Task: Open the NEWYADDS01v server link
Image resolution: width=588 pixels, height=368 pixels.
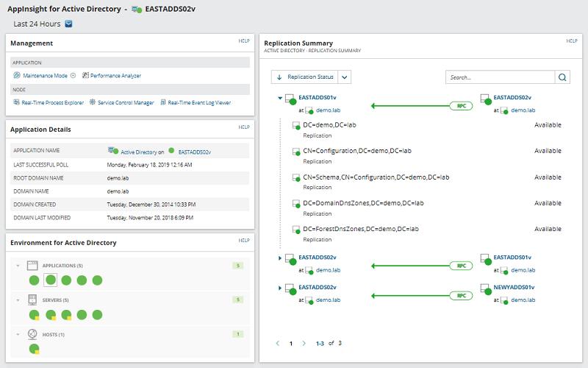Action: [x=514, y=287]
